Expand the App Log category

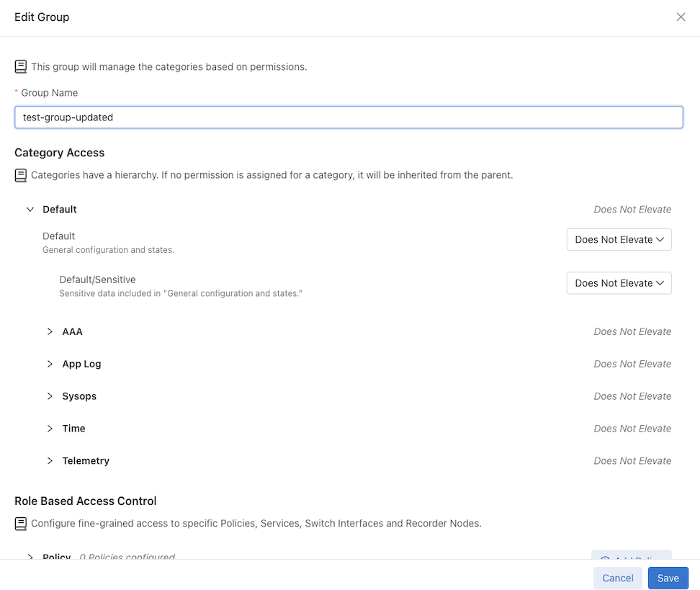point(50,364)
